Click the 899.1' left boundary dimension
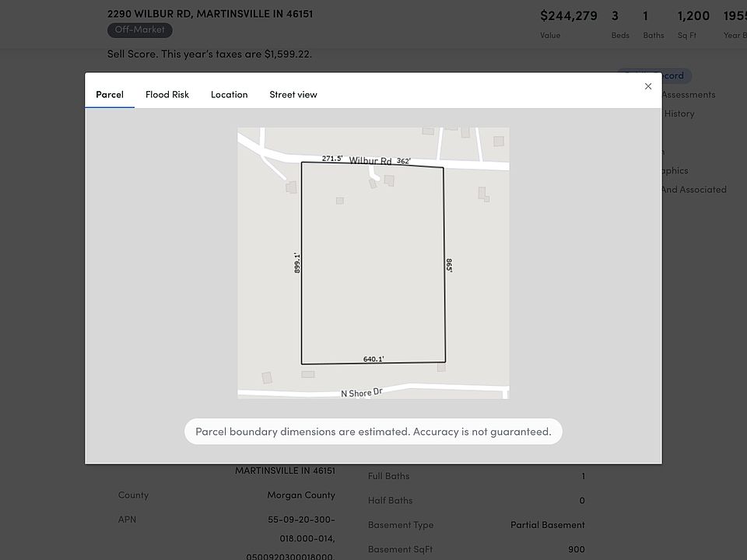This screenshot has width=747, height=560. pos(297,261)
